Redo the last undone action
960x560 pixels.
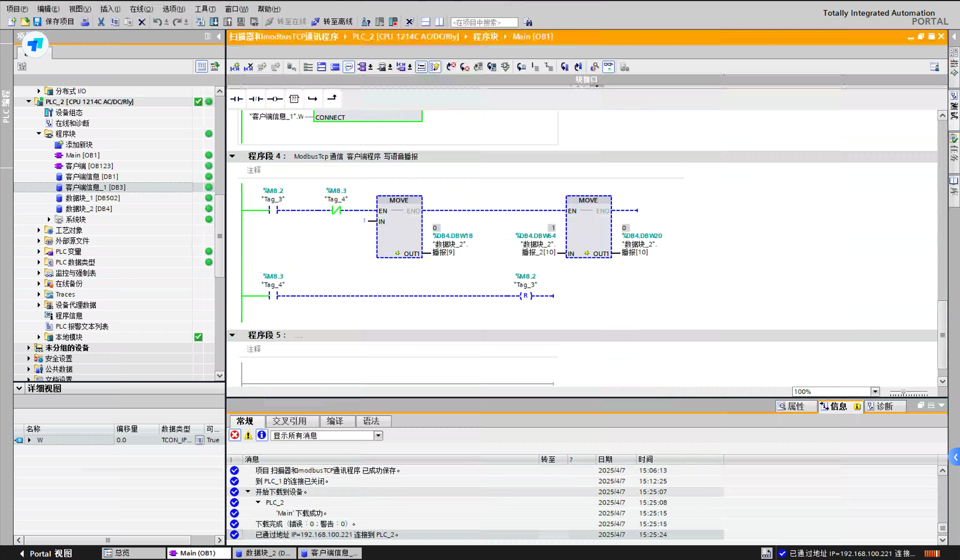(177, 22)
